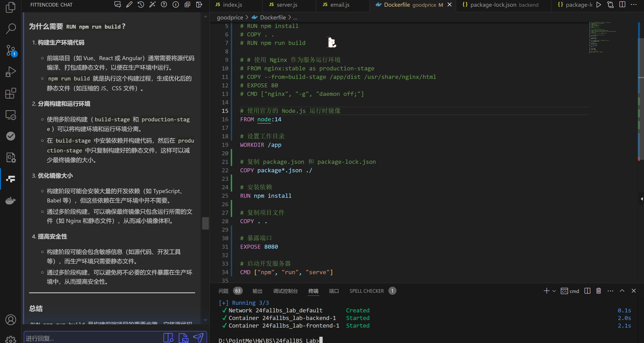Open the Extensions view
The width and height of the screenshot is (644, 343).
[x=11, y=93]
